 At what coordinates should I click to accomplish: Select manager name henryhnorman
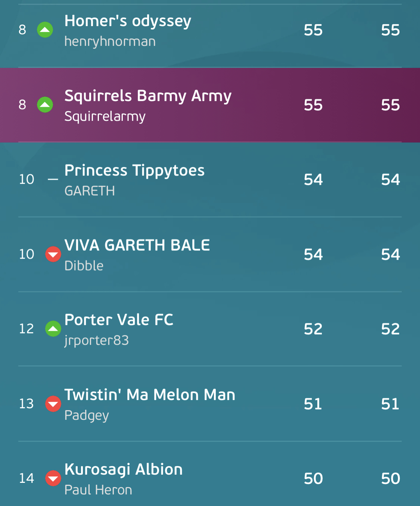(110, 41)
